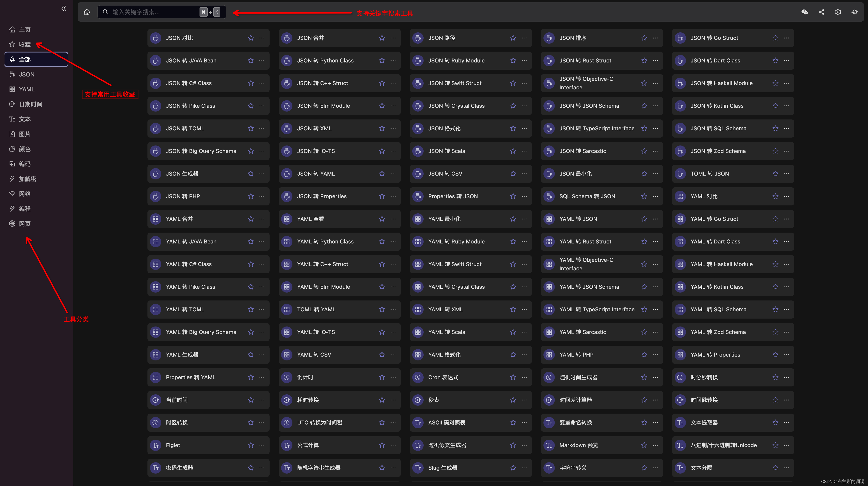
Task: Select 颜色 category in sidebar
Action: click(24, 149)
